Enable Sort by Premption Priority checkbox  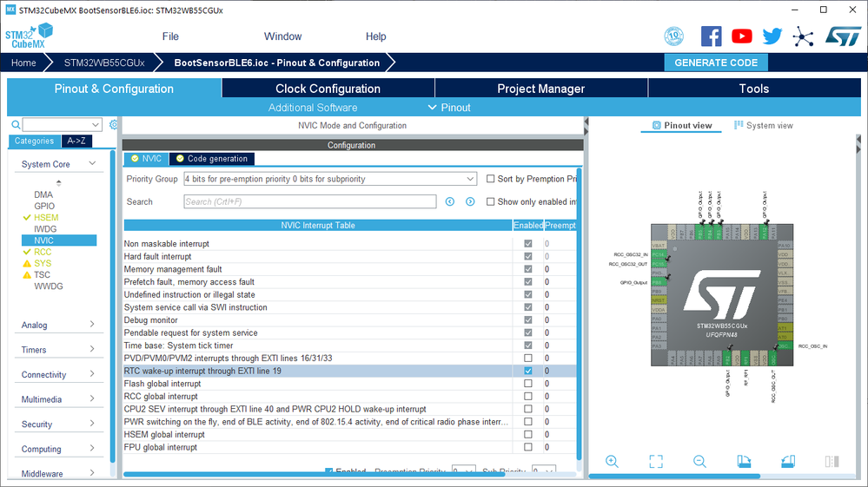tap(490, 179)
